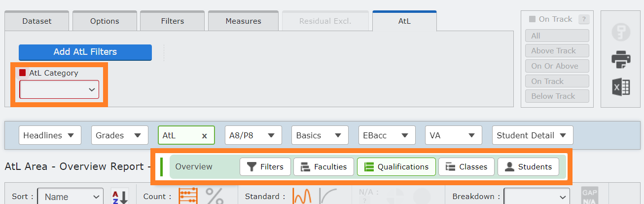Select the grey curve Standard chart icon
Image resolution: width=644 pixels, height=204 pixels.
pos(329,196)
